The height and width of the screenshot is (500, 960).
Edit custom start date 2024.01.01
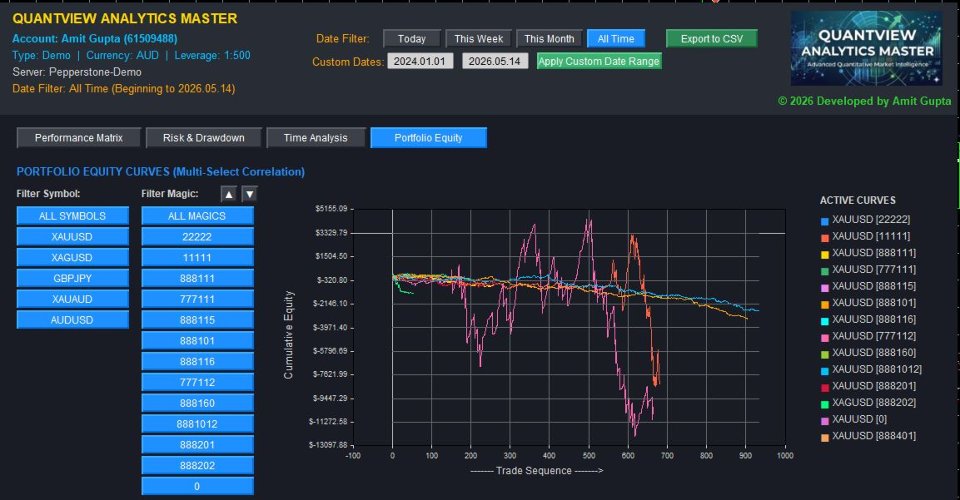pos(420,61)
